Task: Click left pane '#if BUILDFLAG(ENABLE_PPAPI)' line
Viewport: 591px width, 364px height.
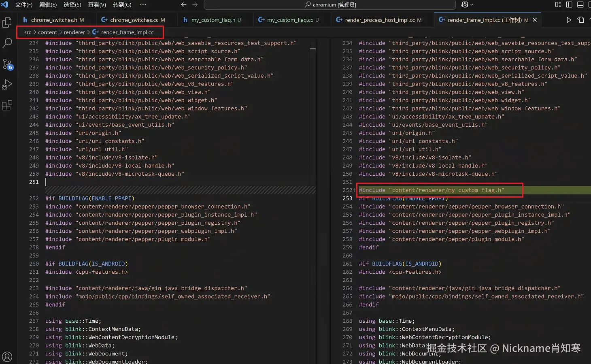Action: tap(90, 198)
